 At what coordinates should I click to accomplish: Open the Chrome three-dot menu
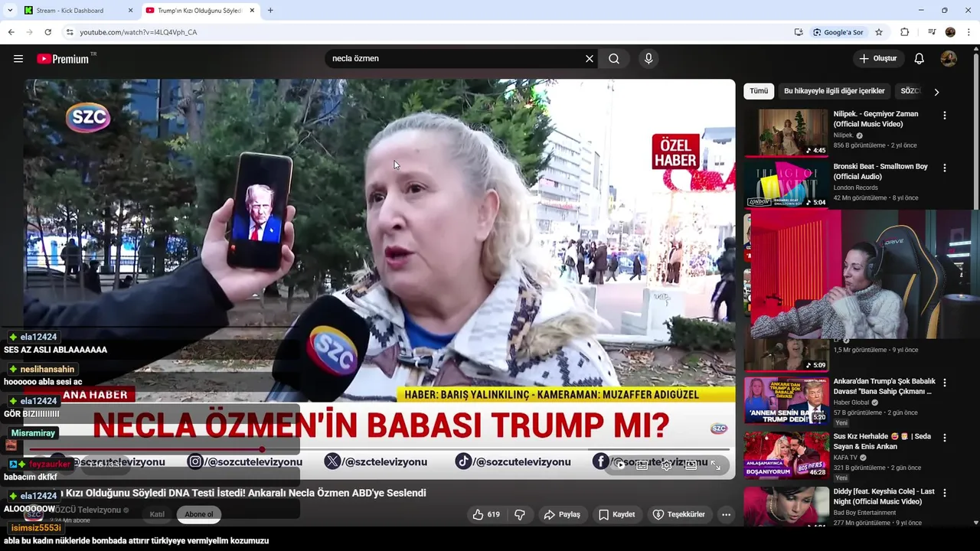coord(969,32)
